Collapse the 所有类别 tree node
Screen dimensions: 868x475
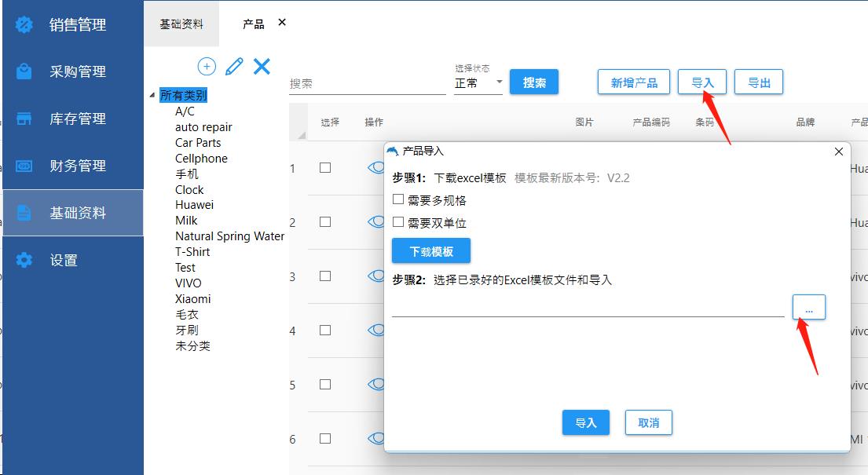click(x=152, y=96)
